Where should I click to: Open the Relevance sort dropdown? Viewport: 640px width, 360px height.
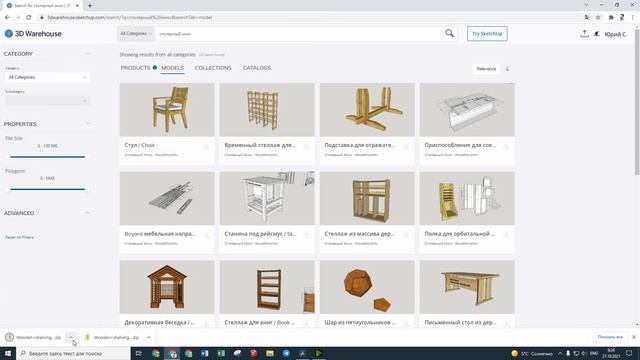point(486,69)
